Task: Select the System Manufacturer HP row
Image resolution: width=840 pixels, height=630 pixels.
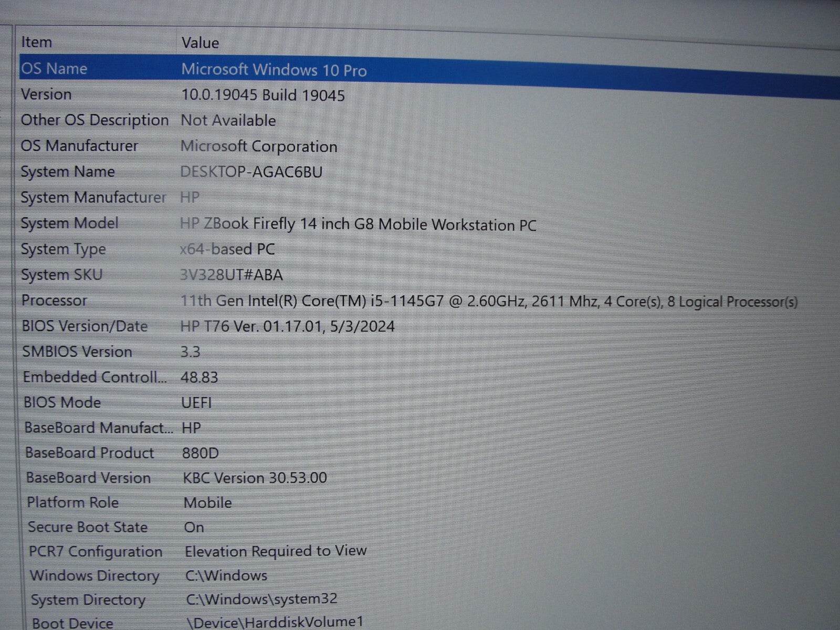Action: pyautogui.click(x=157, y=197)
